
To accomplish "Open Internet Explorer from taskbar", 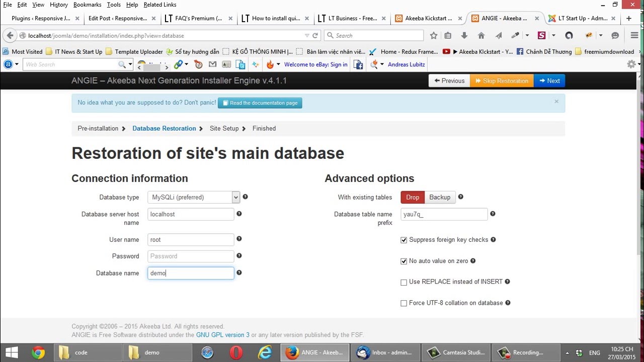I will click(265, 352).
